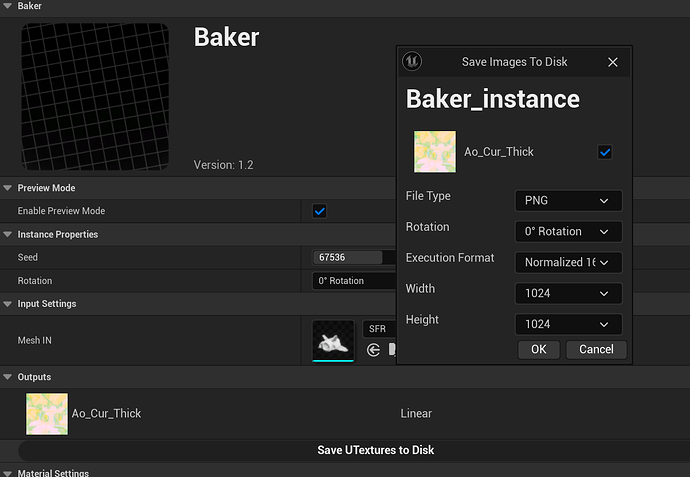Toggle Enable Preview Mode checkbox
The width and height of the screenshot is (690, 477).
(320, 211)
